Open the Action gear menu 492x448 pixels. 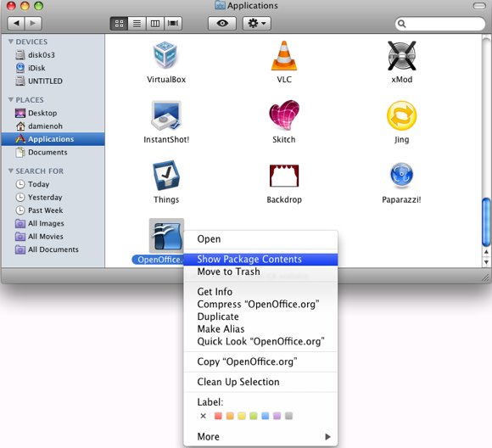257,23
